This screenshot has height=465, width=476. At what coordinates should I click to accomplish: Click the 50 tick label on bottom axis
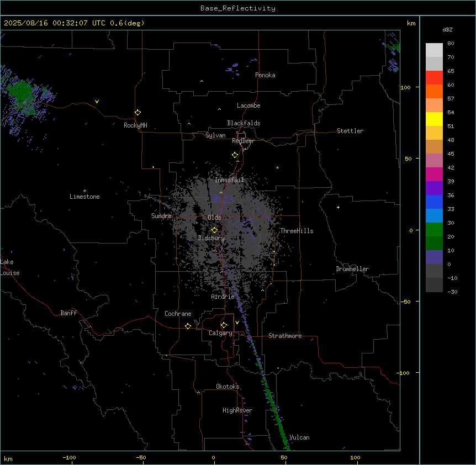coord(284,457)
